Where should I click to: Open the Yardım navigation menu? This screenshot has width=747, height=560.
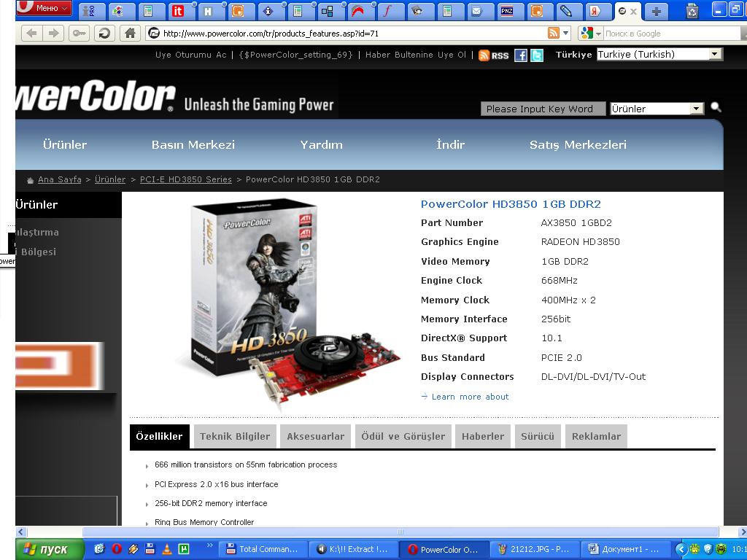(321, 145)
